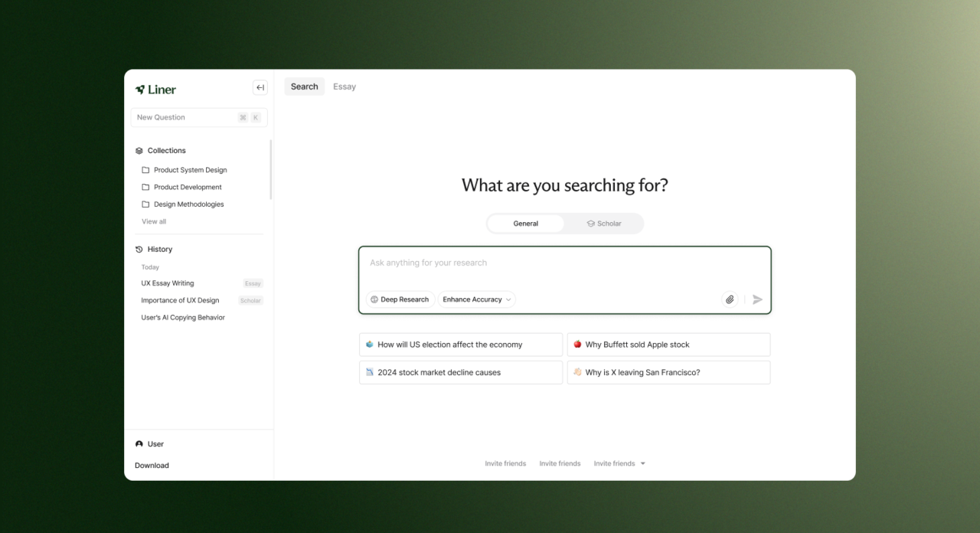Switch to the Essay tab
The image size is (980, 533).
tap(345, 87)
